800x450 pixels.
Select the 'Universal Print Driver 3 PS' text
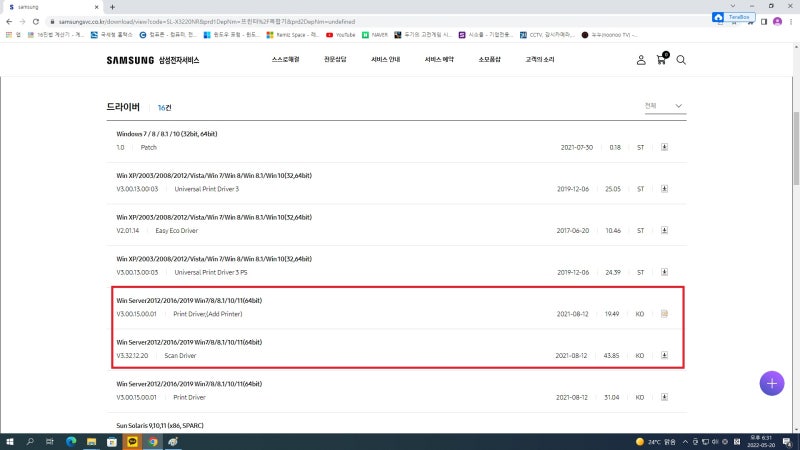[211, 272]
